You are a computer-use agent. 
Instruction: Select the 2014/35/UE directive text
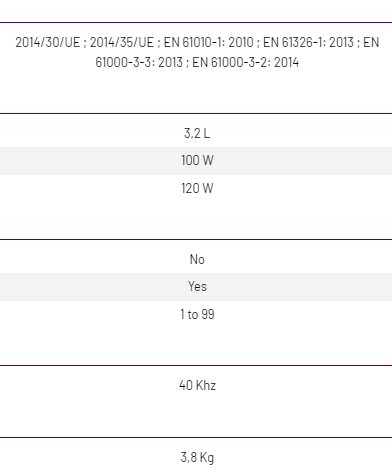pos(122,43)
